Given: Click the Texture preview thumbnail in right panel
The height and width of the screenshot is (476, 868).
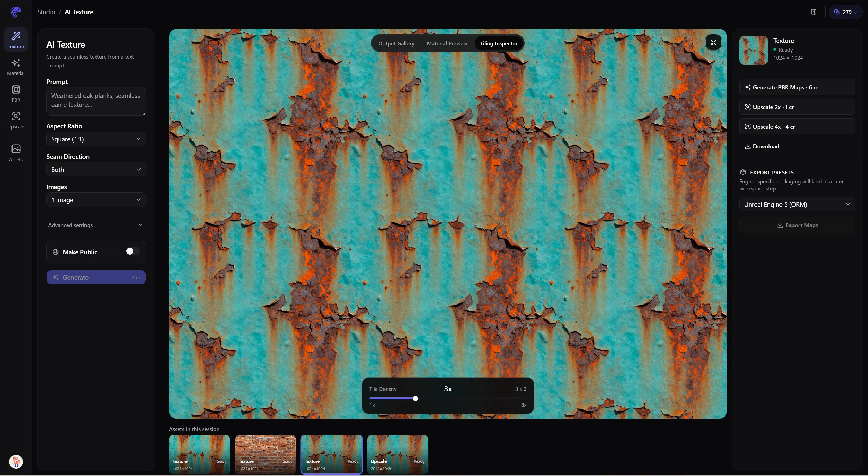Looking at the screenshot, I should [x=753, y=50].
